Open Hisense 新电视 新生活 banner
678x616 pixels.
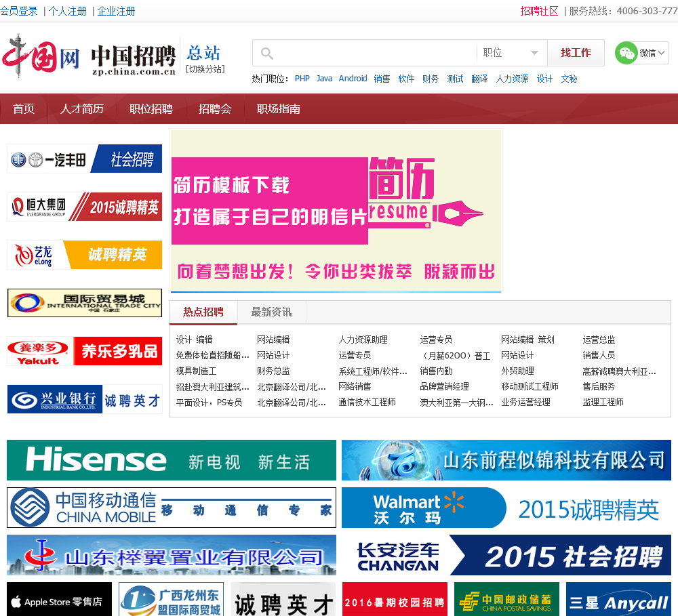click(x=172, y=460)
